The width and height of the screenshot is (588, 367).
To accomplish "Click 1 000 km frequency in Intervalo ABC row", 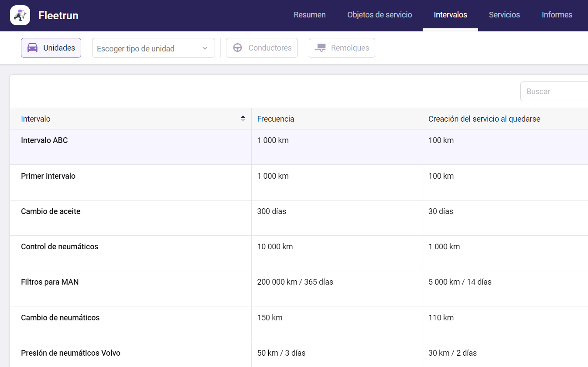I will (273, 140).
